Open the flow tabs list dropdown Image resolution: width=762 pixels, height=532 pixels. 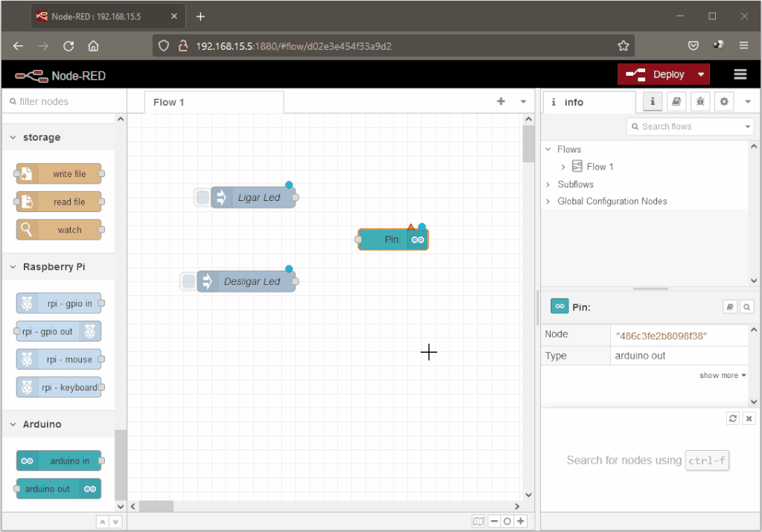click(x=523, y=101)
